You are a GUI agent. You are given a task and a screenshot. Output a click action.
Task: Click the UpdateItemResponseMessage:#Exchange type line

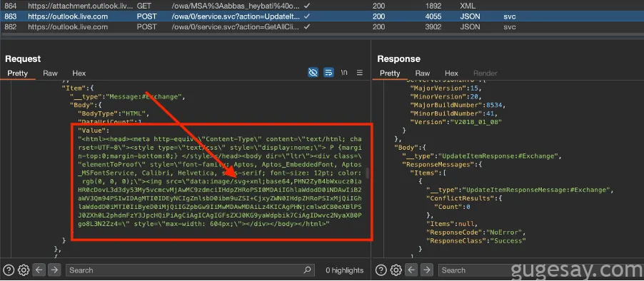click(x=520, y=190)
